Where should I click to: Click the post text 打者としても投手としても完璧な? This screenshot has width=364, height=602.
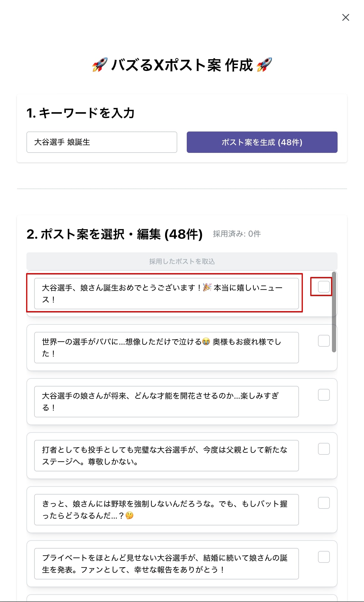pyautogui.click(x=166, y=456)
